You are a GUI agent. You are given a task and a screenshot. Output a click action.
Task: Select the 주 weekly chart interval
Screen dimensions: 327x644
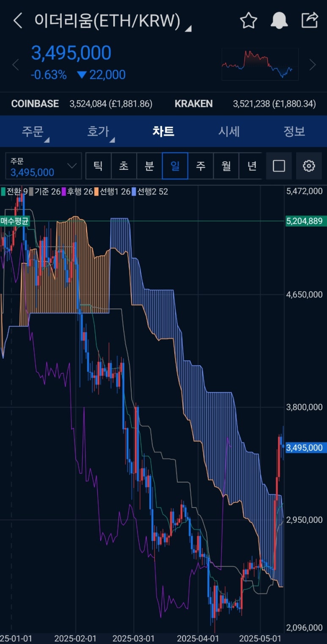coord(201,166)
